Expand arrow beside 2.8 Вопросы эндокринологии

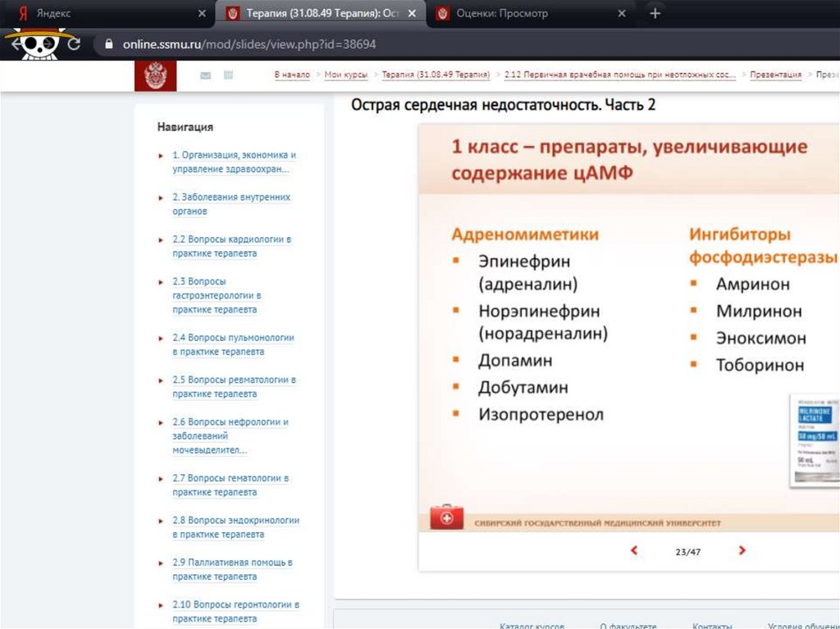coord(161,522)
